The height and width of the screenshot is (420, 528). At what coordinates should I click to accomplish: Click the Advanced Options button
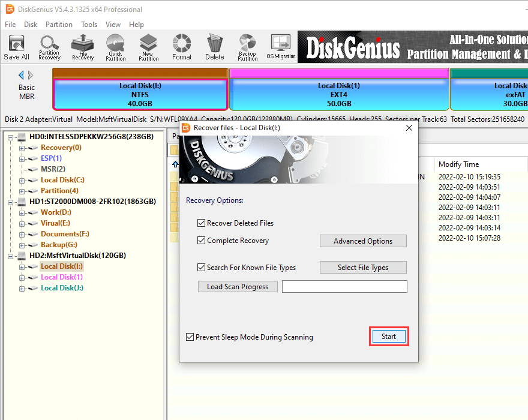tap(363, 241)
